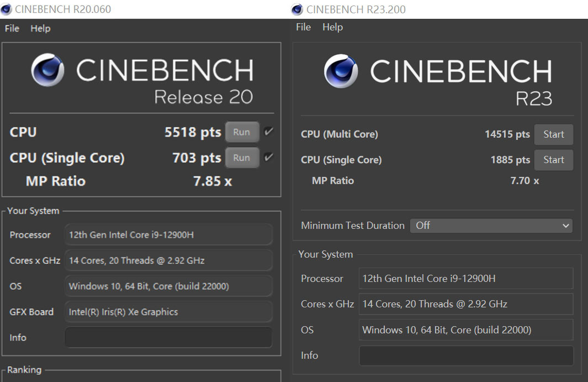Click the R23 Info text field

tap(466, 355)
